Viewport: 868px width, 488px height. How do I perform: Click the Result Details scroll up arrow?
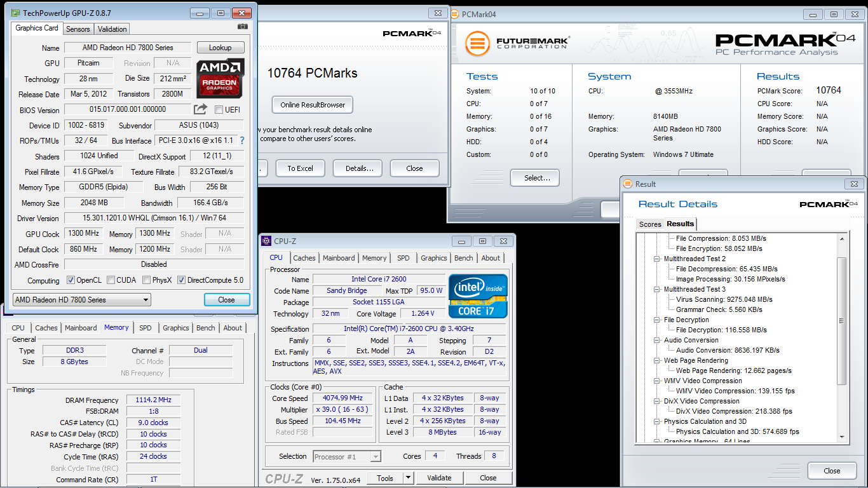coord(842,238)
